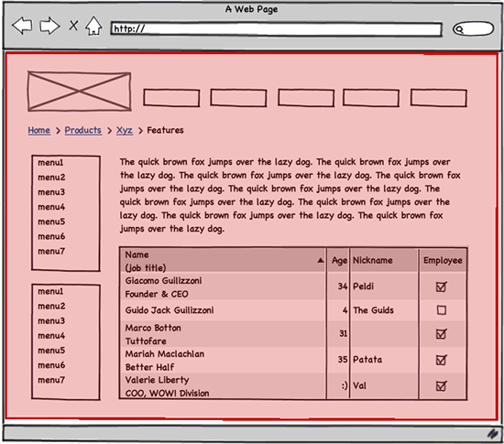The height and width of the screenshot is (444, 504).
Task: Grab the window resize grip icon
Action: 492,434
